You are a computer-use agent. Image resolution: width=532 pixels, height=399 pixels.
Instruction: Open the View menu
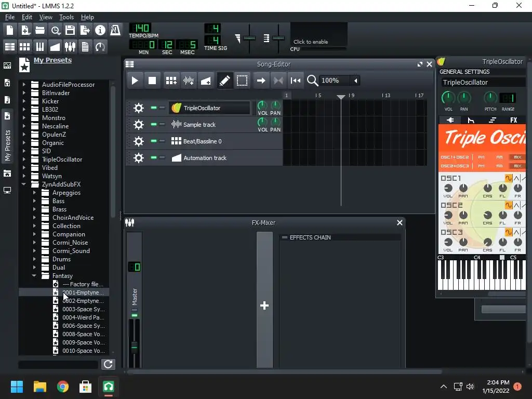pos(46,17)
